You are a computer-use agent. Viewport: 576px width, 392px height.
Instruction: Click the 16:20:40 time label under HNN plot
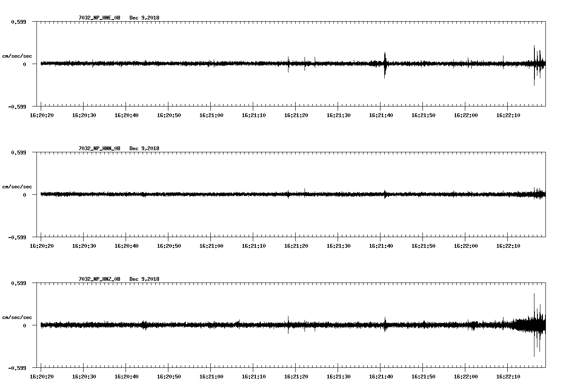click(126, 246)
